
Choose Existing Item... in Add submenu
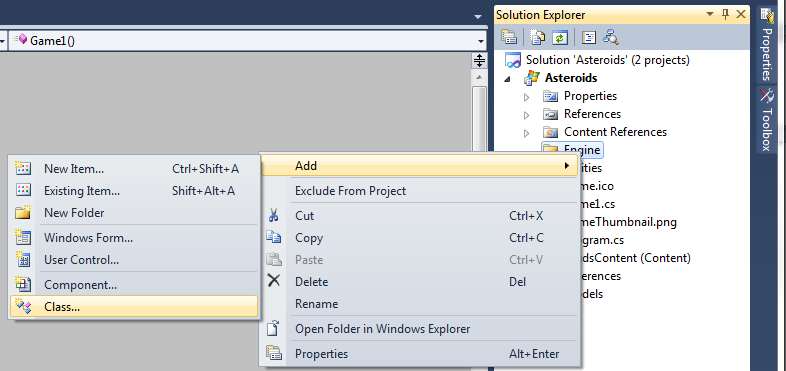click(134, 191)
